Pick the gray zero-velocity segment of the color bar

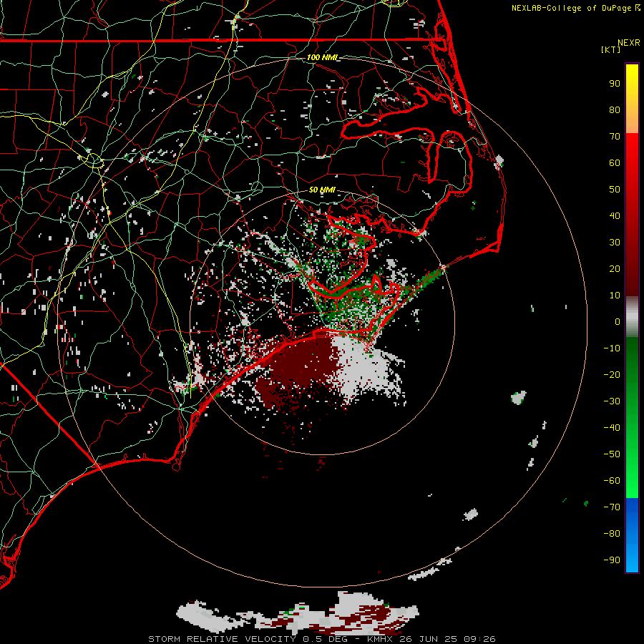click(632, 317)
